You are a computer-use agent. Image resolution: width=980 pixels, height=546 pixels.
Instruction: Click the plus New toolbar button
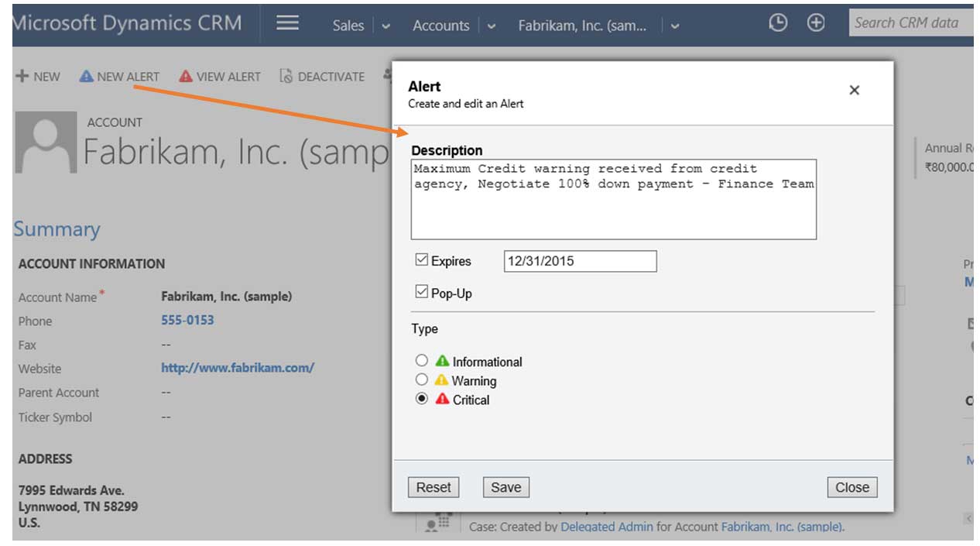coord(37,77)
